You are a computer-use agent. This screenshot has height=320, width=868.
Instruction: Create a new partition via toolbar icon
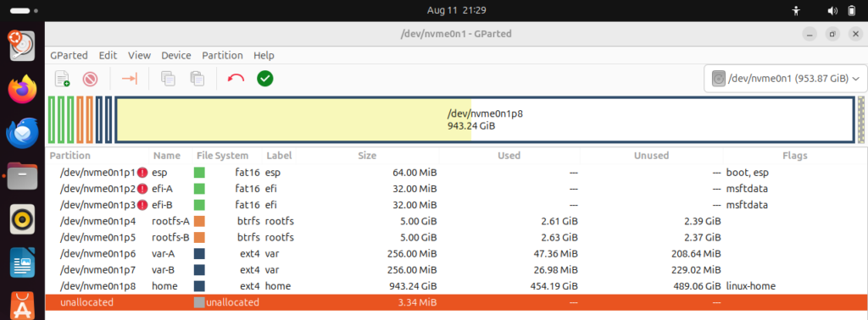(x=63, y=79)
